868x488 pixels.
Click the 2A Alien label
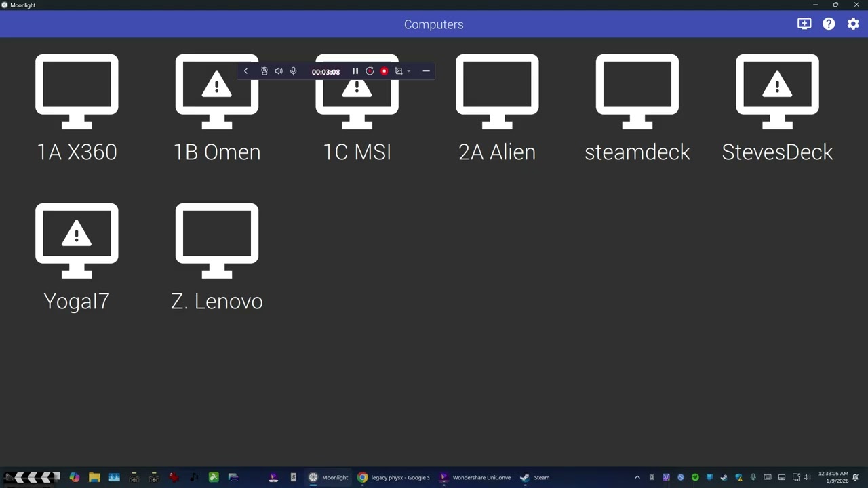click(x=497, y=152)
